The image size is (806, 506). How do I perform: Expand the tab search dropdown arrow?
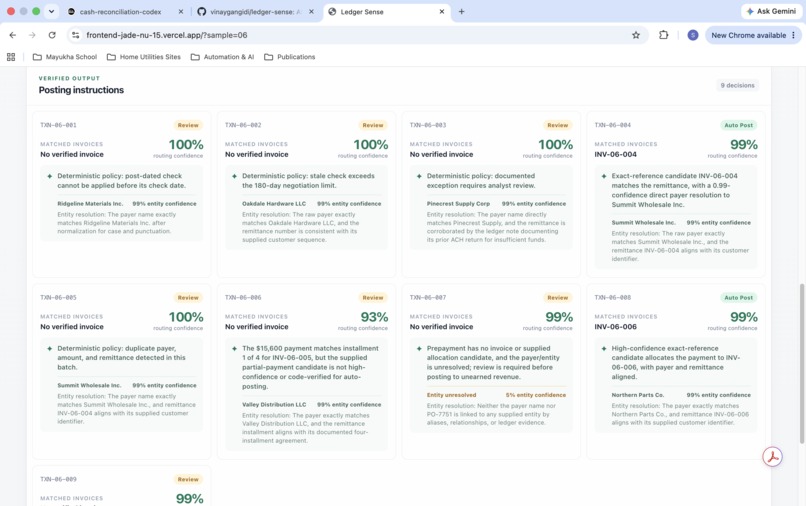[x=51, y=11]
